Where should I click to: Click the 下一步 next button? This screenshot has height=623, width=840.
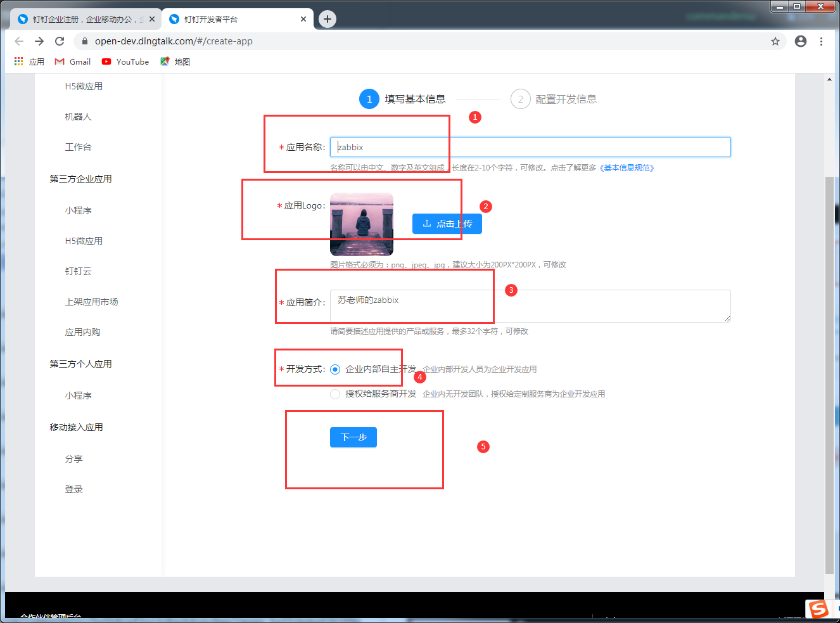pos(353,437)
